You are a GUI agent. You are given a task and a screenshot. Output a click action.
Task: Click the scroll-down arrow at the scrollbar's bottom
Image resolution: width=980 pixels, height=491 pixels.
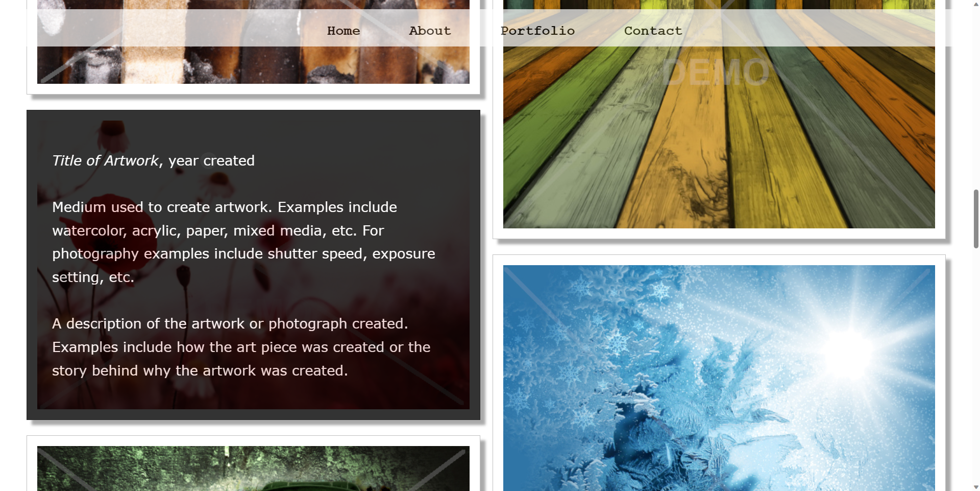pos(976,487)
